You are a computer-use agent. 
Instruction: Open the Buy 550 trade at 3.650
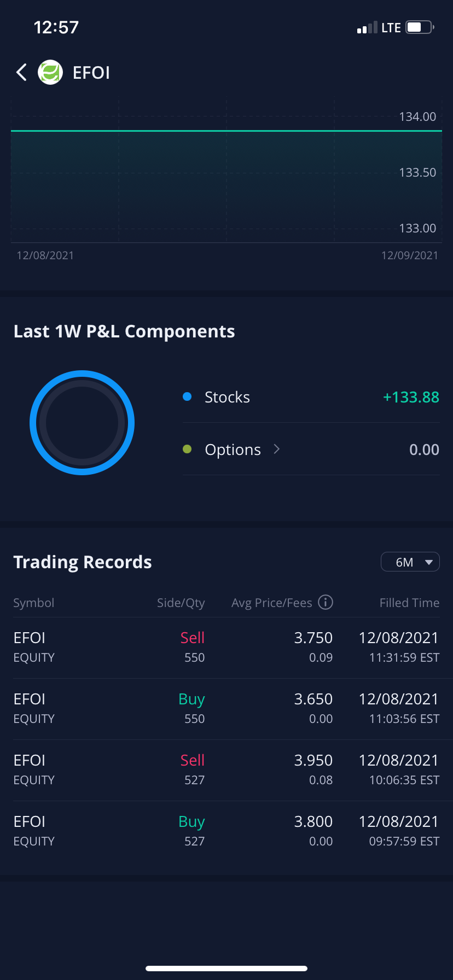coord(226,709)
